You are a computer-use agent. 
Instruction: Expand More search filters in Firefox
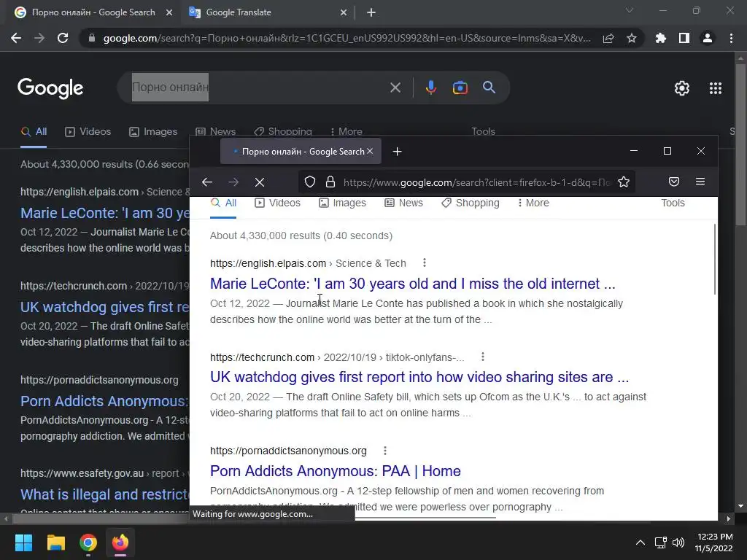tap(533, 203)
